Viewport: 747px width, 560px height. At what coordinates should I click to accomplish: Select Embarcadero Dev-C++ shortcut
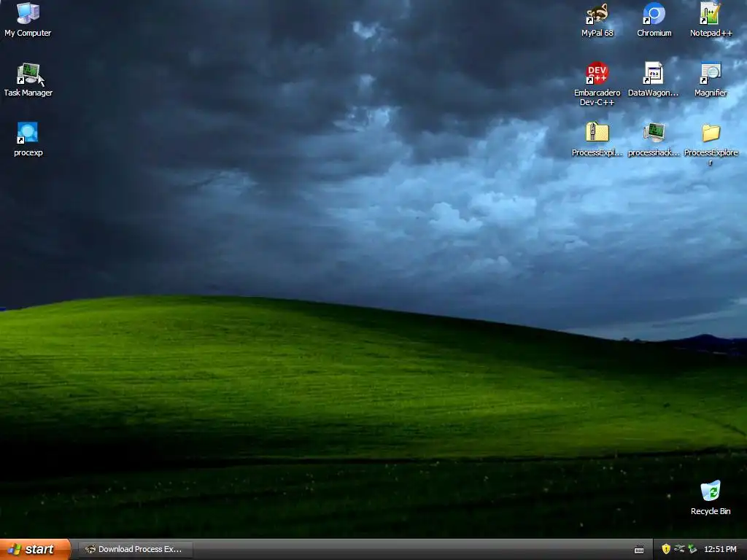tap(597, 84)
